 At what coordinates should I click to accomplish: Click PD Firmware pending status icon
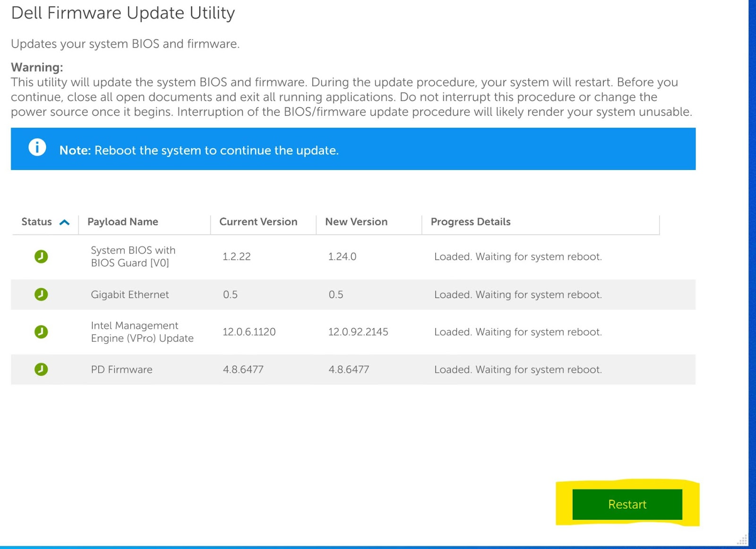pos(41,369)
